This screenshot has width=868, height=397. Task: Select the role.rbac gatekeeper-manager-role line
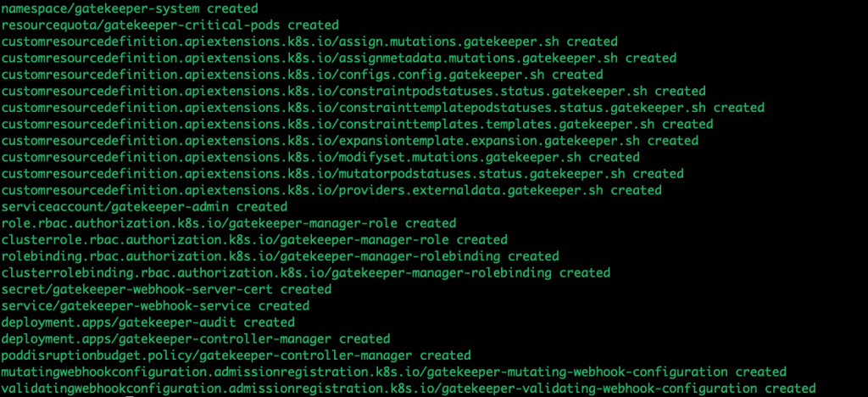[229, 223]
